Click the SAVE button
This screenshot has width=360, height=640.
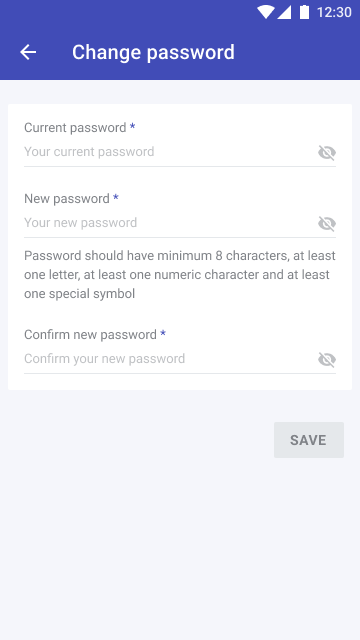pos(309,440)
